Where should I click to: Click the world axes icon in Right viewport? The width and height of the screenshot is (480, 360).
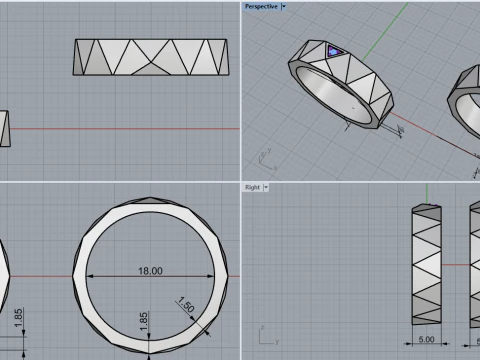[x=269, y=335]
